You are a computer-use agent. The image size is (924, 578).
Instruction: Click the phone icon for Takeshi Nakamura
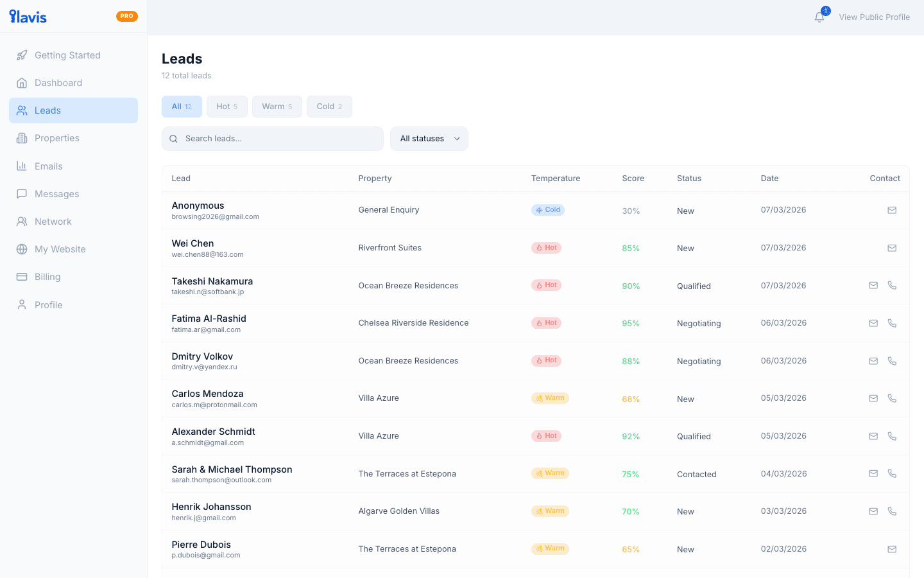(x=892, y=285)
